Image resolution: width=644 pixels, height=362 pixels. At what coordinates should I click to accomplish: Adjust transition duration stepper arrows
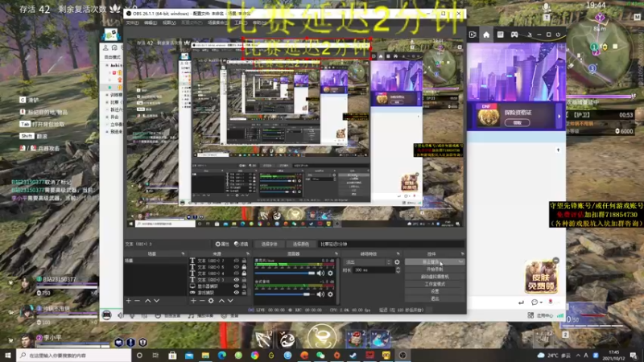pyautogui.click(x=398, y=270)
